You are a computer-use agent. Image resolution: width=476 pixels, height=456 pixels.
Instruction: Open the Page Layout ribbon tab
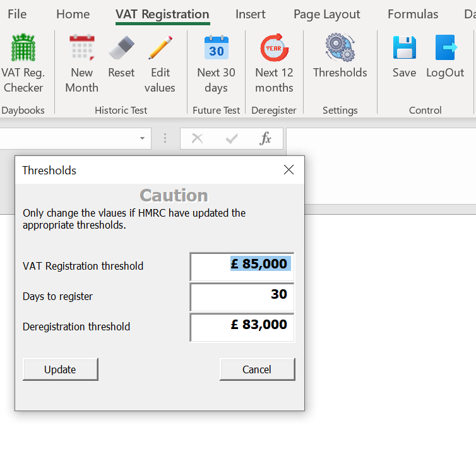tap(326, 15)
